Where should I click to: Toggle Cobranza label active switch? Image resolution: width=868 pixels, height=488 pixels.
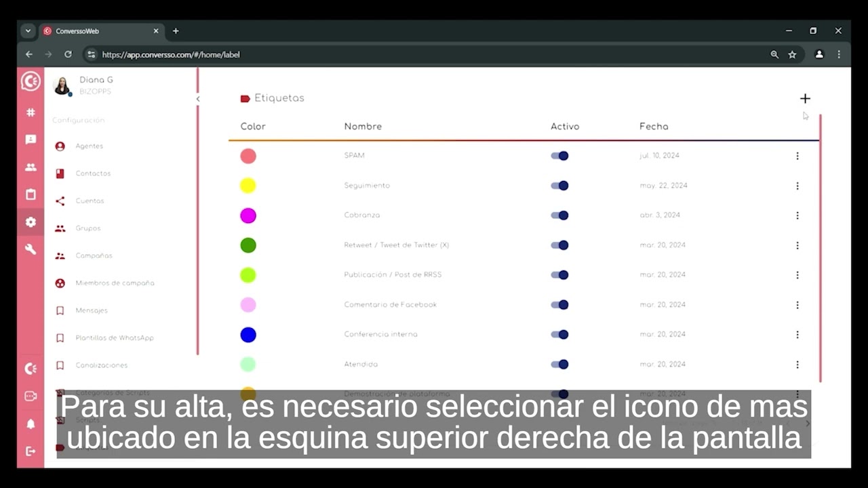tap(559, 216)
